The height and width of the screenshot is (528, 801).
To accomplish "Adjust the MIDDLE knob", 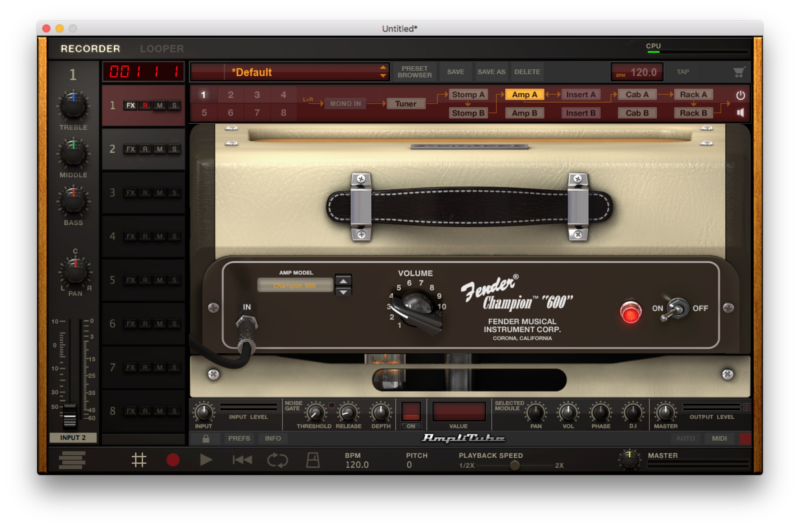I will tap(73, 153).
